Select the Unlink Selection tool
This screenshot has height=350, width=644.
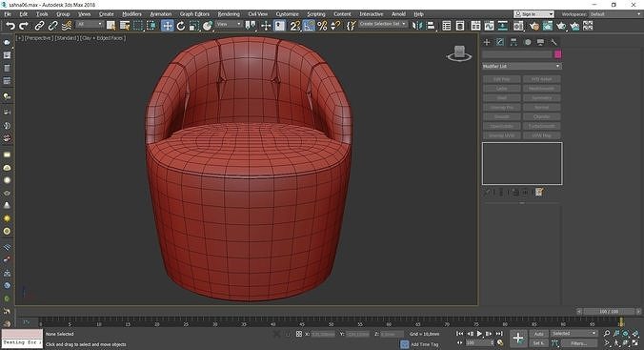tap(52, 26)
